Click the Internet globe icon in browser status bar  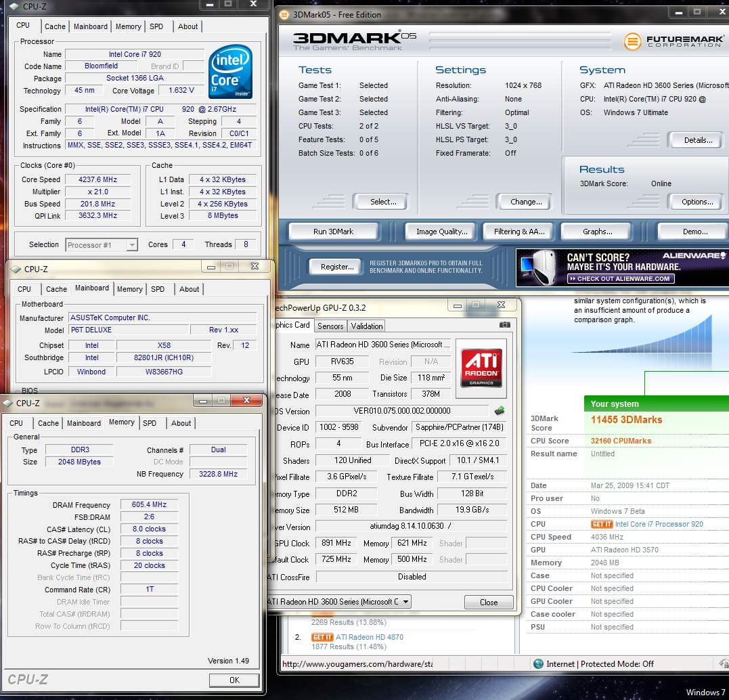[538, 663]
